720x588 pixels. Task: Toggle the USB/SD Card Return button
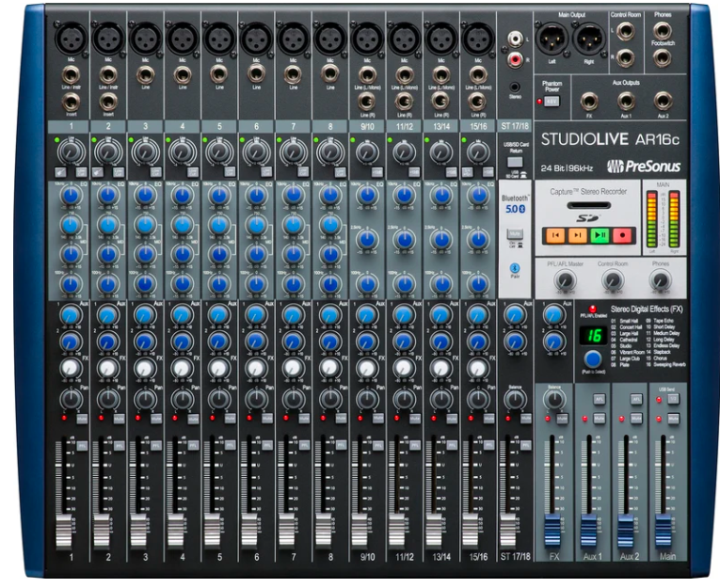tap(515, 162)
